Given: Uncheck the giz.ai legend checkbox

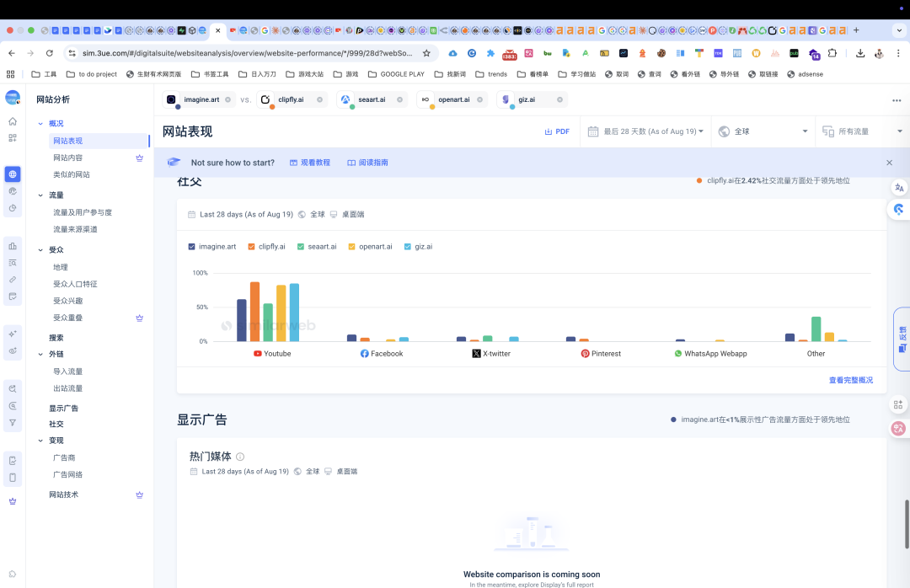Looking at the screenshot, I should (408, 247).
